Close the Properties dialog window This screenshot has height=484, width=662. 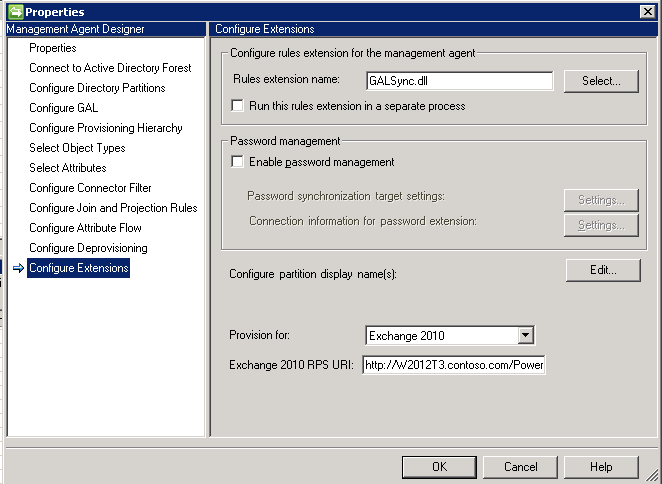647,11
